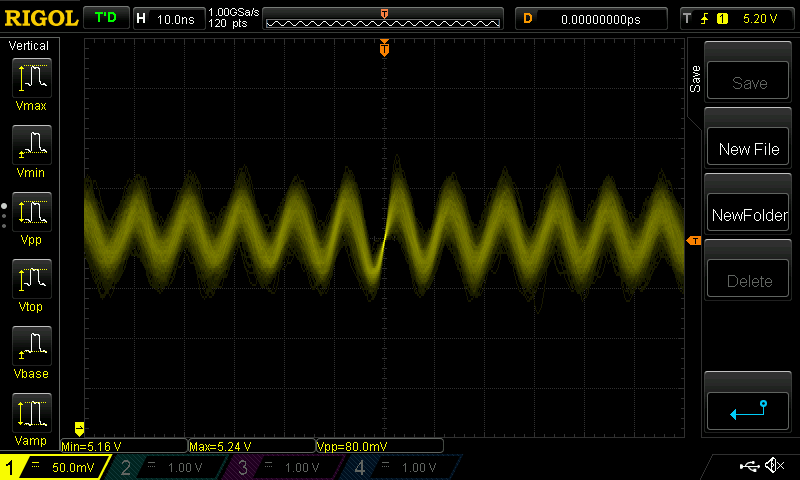Toggle the speaker sound icon
Image resolution: width=800 pixels, height=480 pixels.
pyautogui.click(x=773, y=466)
